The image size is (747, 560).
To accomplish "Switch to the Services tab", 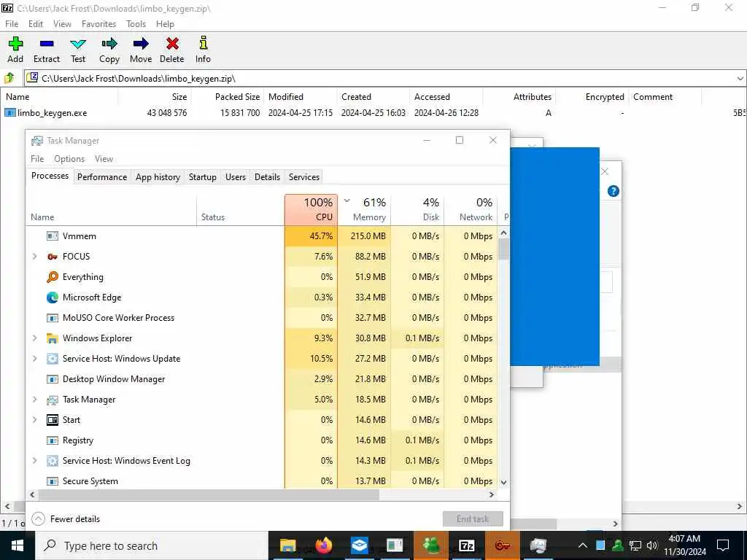I will tap(304, 177).
